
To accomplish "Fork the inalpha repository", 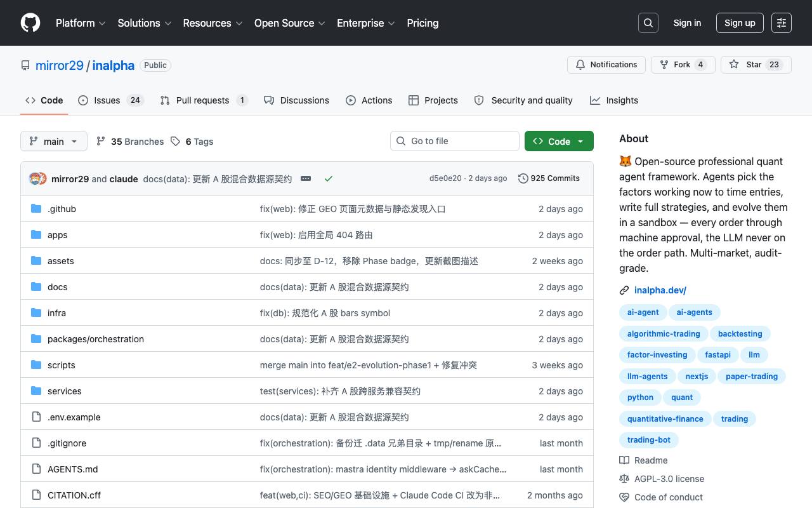I will (x=683, y=65).
